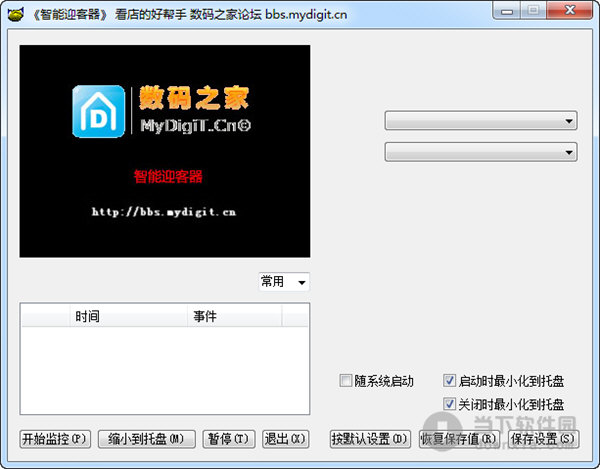This screenshot has width=600, height=469.
Task: Click 恢复保存值(R) button
Action: click(x=459, y=439)
